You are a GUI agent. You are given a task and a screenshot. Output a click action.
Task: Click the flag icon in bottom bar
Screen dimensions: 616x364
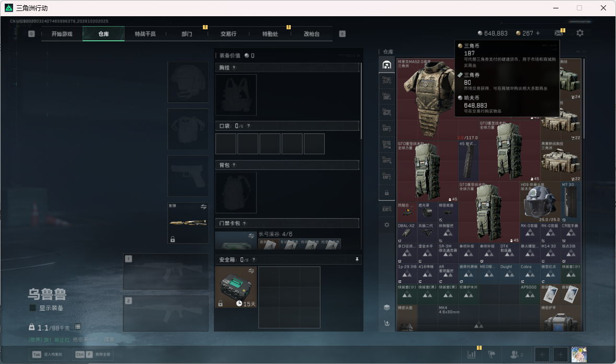[492, 355]
